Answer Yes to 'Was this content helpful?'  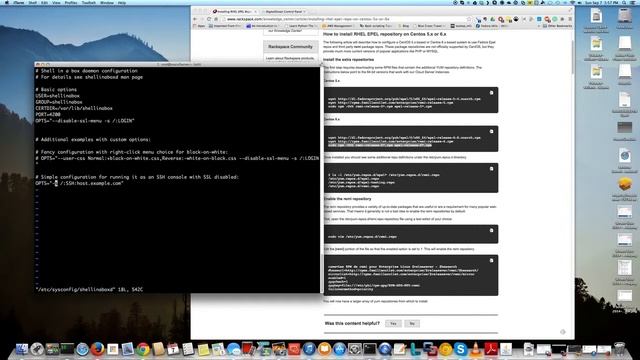[x=393, y=323]
